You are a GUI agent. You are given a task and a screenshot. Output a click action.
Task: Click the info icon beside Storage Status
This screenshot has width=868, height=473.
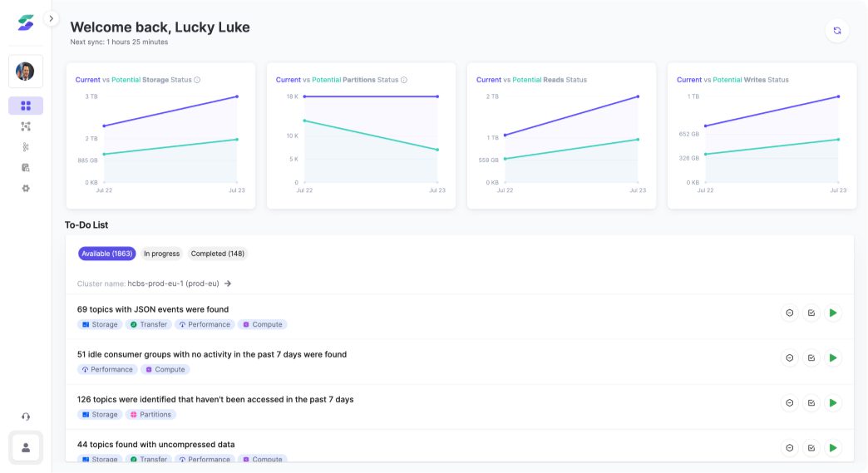(197, 80)
